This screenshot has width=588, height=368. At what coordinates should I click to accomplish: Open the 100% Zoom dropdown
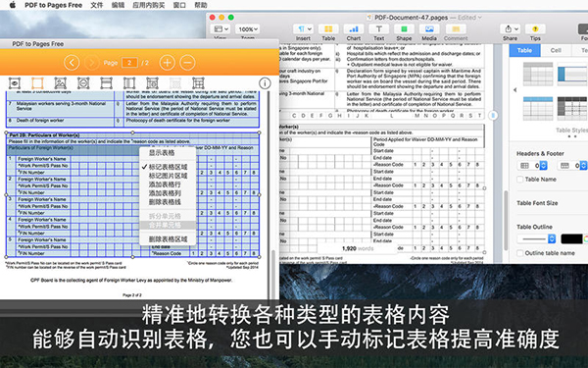[248, 29]
